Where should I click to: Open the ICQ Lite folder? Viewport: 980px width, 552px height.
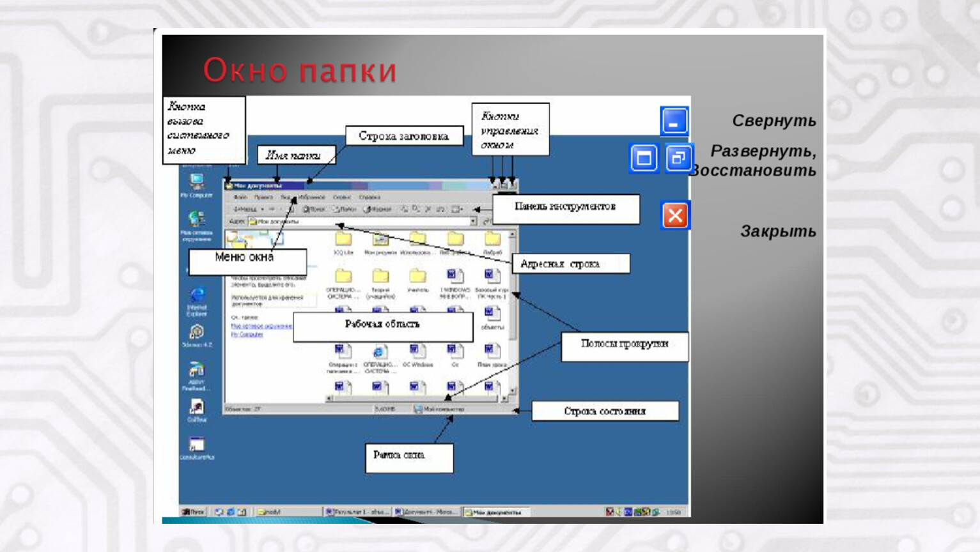tap(343, 240)
